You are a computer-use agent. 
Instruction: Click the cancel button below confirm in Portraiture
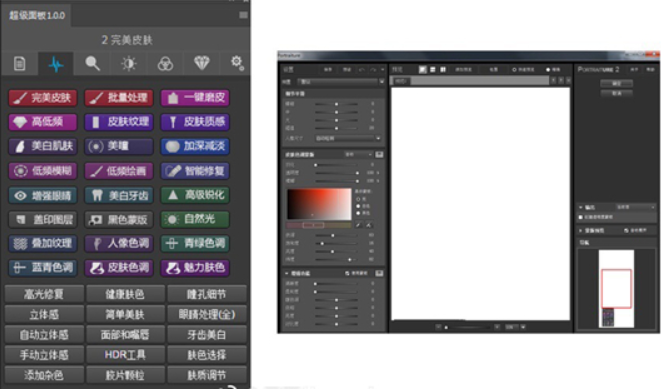point(616,93)
